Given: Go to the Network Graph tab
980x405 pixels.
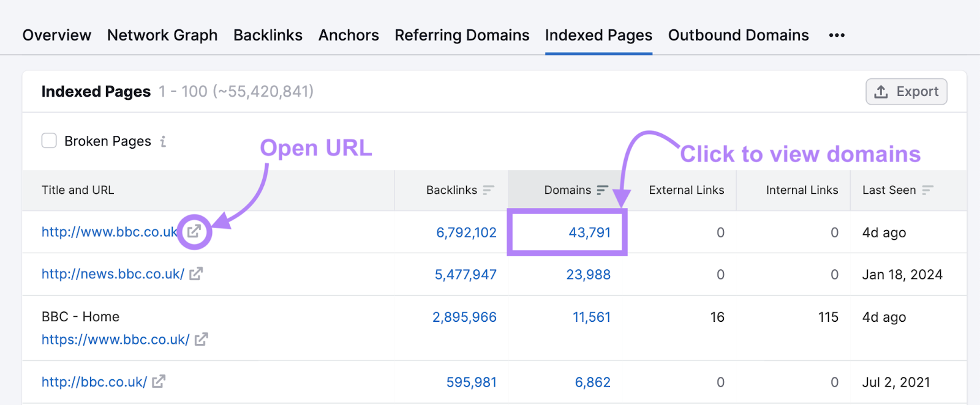Looking at the screenshot, I should click(x=162, y=35).
